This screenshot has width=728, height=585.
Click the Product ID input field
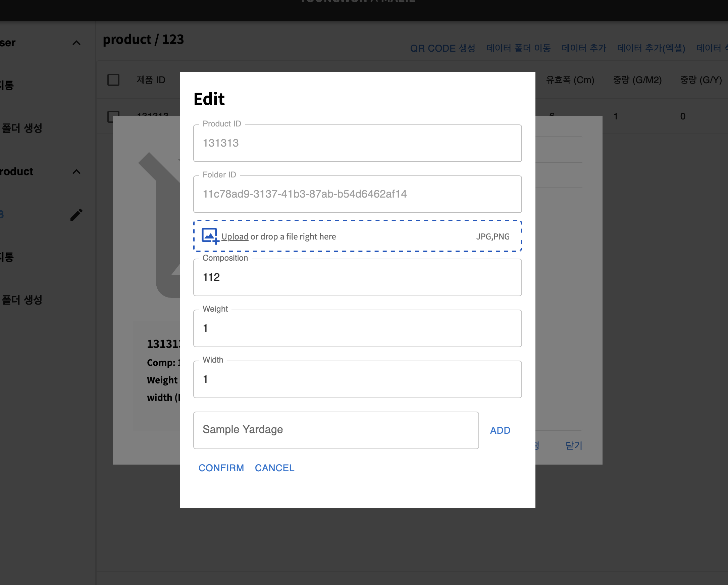[357, 143]
